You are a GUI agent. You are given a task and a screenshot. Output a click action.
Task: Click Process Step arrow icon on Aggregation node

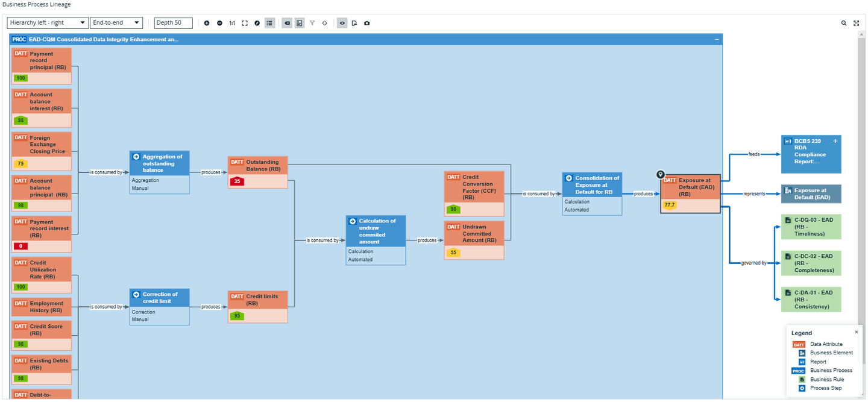click(136, 157)
